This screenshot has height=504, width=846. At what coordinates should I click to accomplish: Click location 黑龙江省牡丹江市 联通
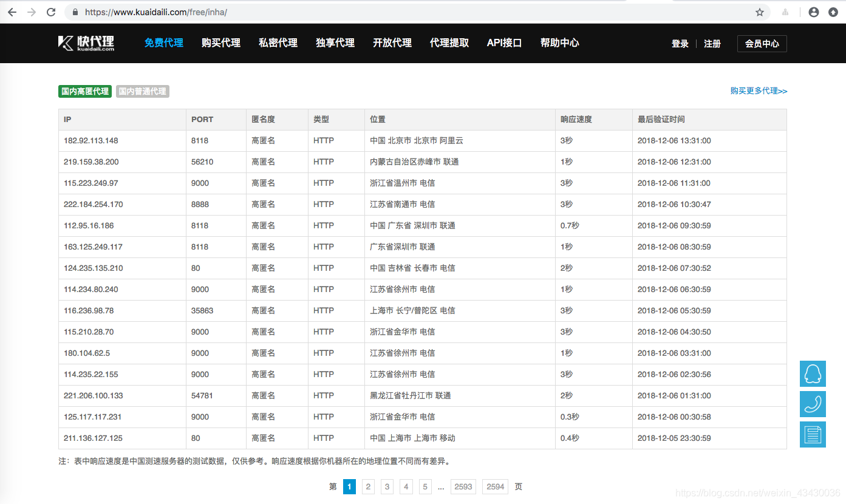coord(411,396)
